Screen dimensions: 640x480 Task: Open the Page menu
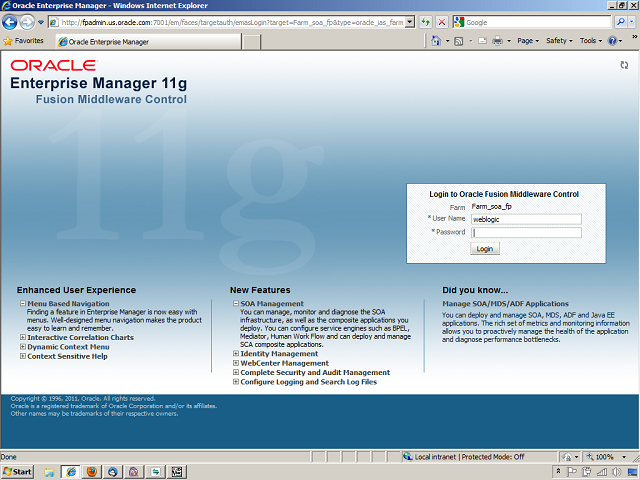coord(528,41)
